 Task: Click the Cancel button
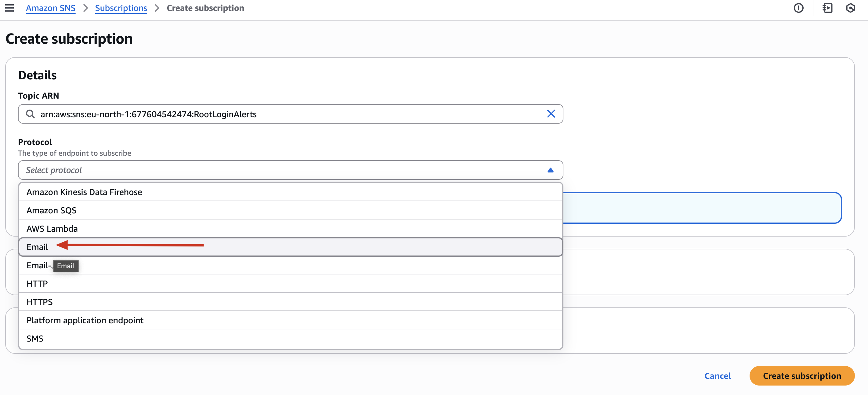click(x=717, y=376)
